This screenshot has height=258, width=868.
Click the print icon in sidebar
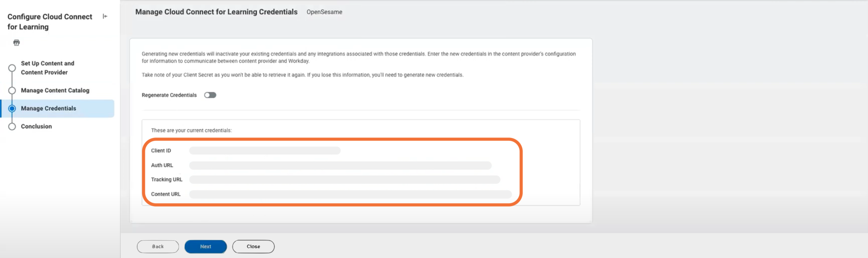coord(17,43)
